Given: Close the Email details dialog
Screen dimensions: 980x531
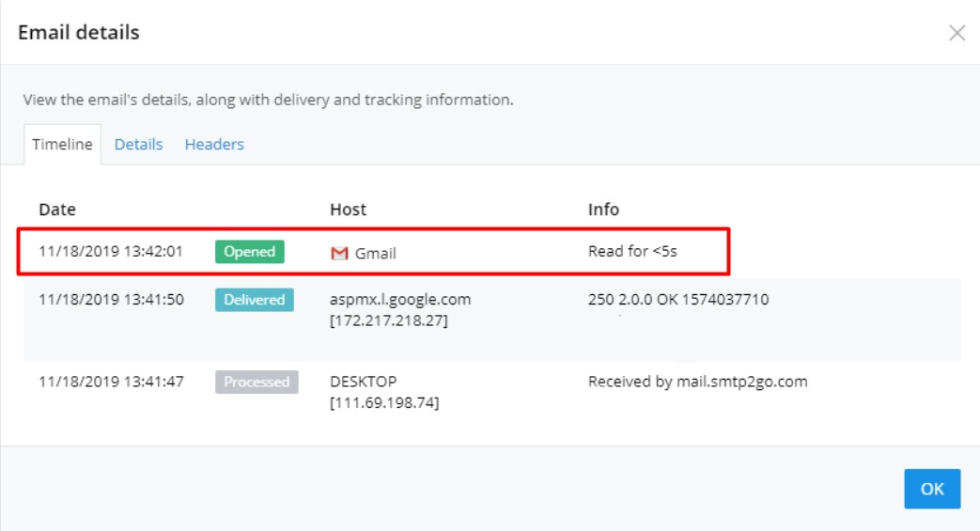Looking at the screenshot, I should [957, 33].
